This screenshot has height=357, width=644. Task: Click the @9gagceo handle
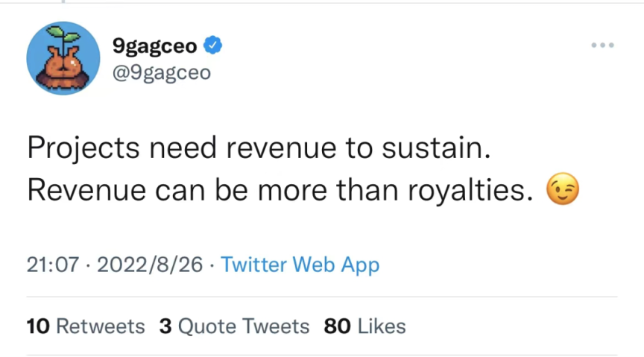point(162,73)
